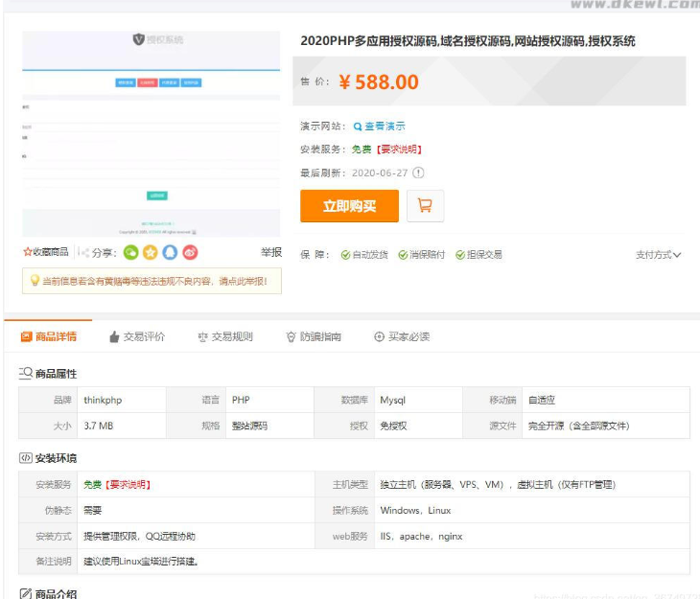Viewport: 700px width, 599px height.
Task: Click the 商品介绍 edit icon
Action: point(26,593)
